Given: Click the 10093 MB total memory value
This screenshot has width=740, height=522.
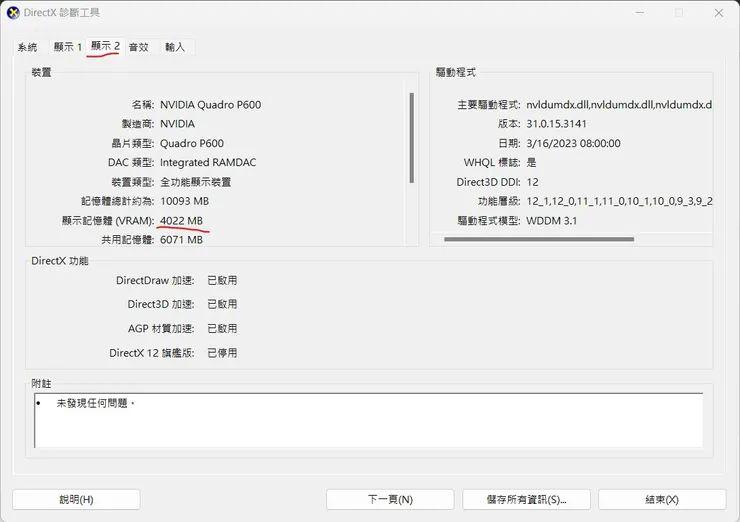Looking at the screenshot, I should (x=185, y=202).
